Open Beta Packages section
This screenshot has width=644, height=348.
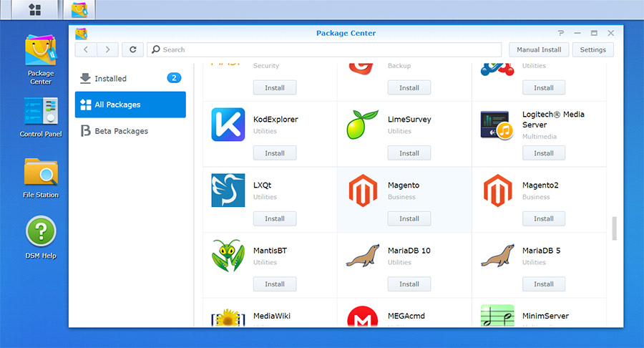coord(130,130)
